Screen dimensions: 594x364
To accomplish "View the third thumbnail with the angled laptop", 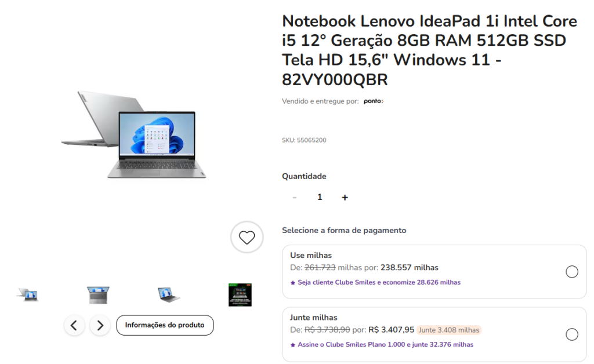I will coord(169,295).
